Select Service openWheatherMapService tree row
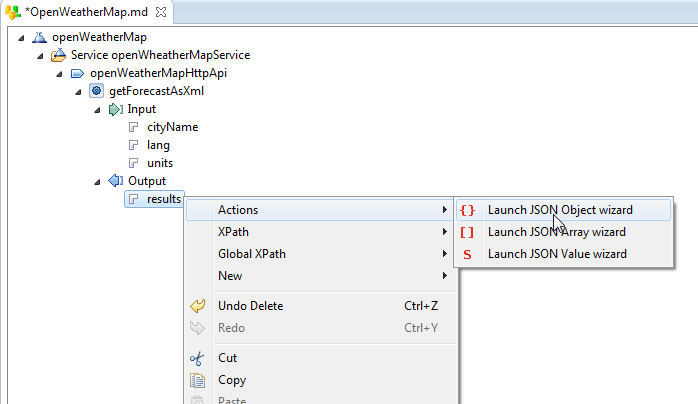The image size is (698, 404). tap(160, 55)
